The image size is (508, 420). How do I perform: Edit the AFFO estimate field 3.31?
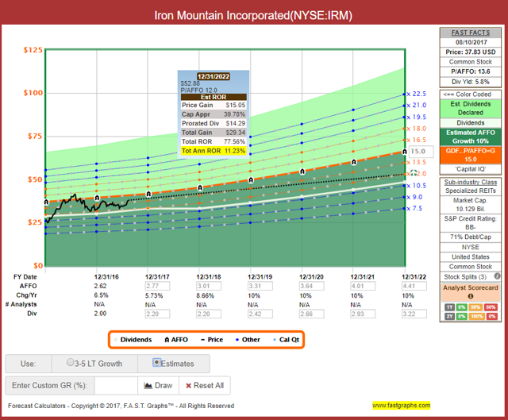tap(260, 286)
